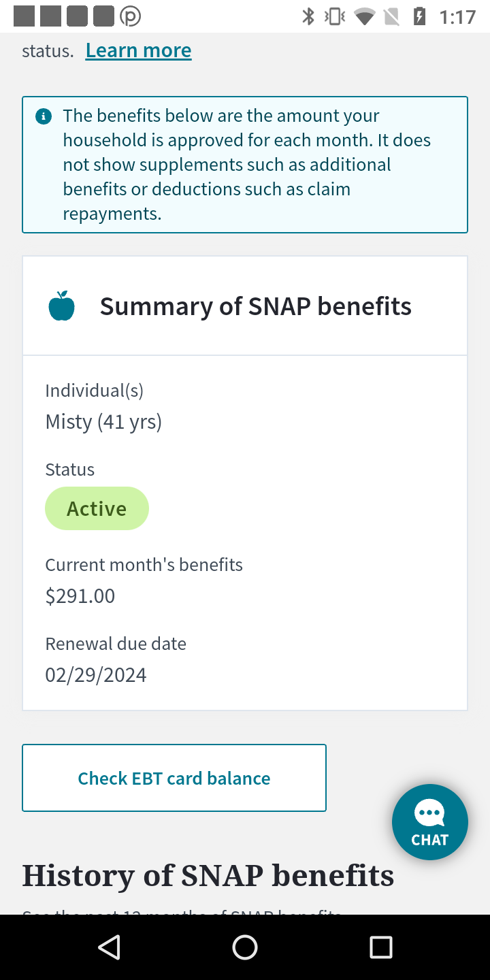Tap the $291.00 current month's benefits amount

(80, 596)
